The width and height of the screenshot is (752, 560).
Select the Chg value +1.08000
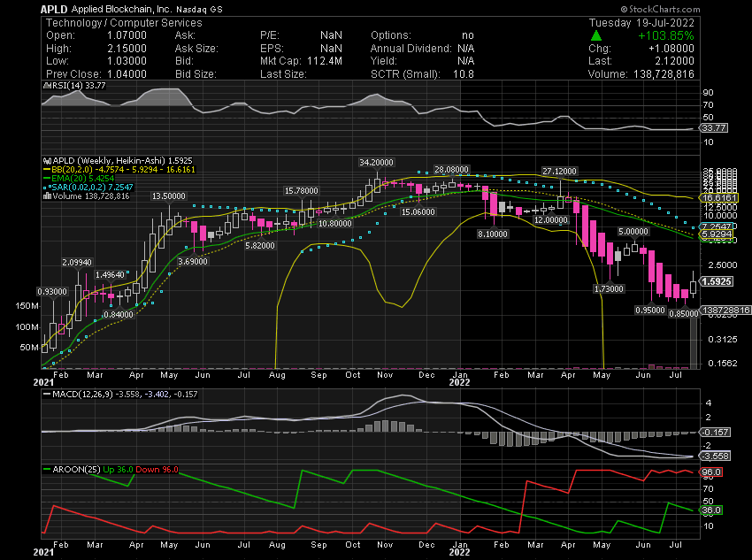(671, 49)
